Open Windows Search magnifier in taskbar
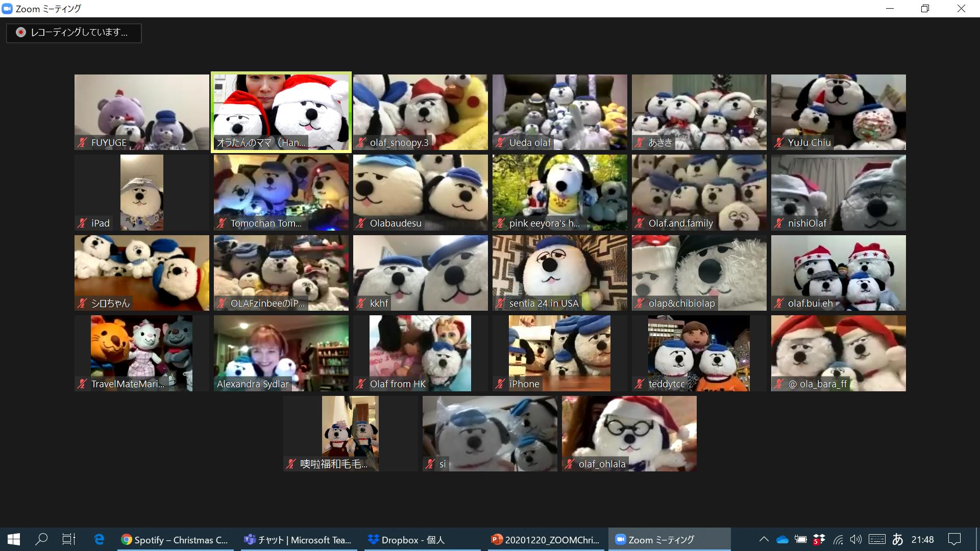The image size is (980, 551). (41, 539)
